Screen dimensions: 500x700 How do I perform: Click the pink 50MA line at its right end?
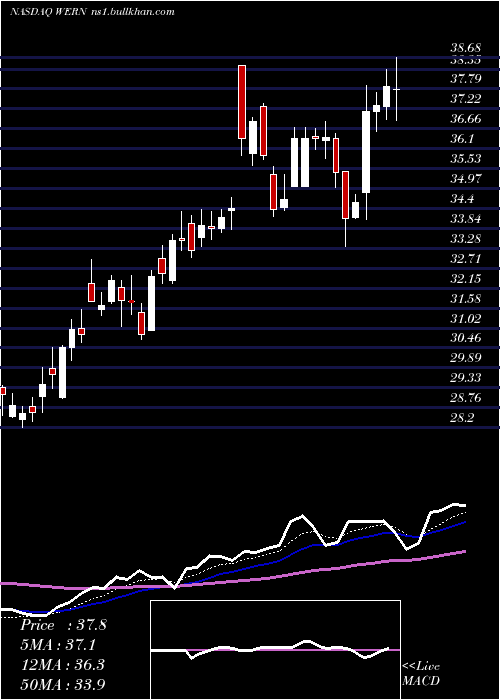[462, 552]
